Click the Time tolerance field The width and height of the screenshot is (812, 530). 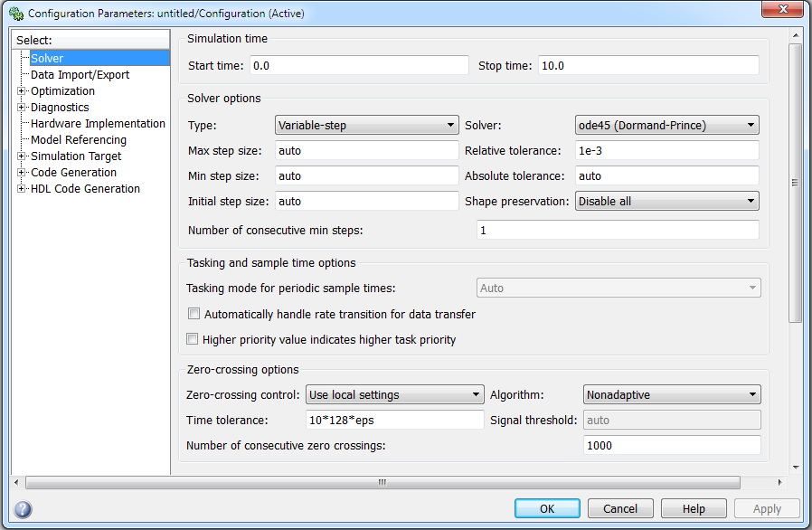394,421
